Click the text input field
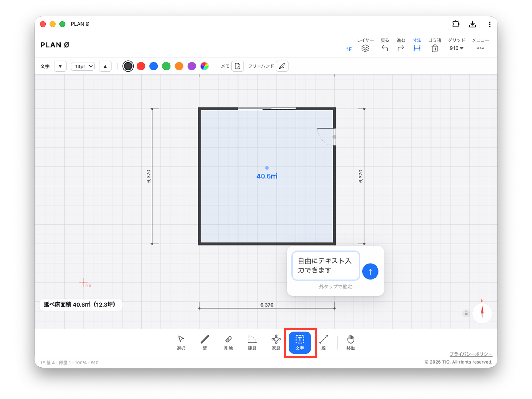The height and width of the screenshot is (399, 532). 326,266
